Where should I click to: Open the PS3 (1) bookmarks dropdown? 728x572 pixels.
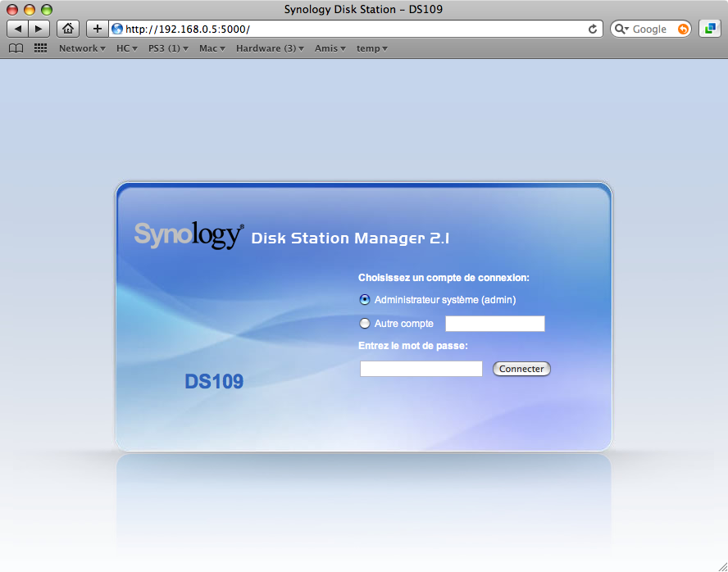pos(168,48)
